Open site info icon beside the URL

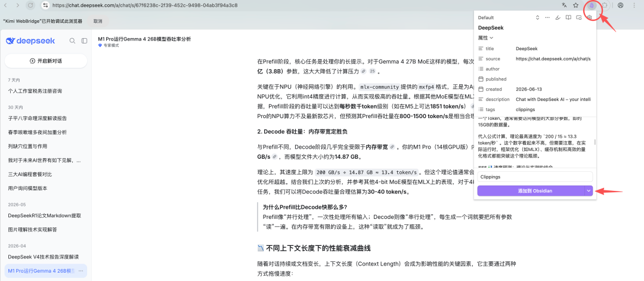tap(45, 5)
